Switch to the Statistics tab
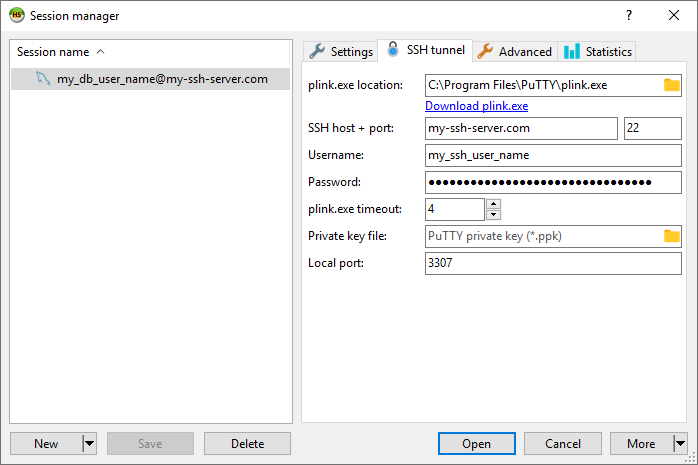This screenshot has width=698, height=465. pos(597,52)
